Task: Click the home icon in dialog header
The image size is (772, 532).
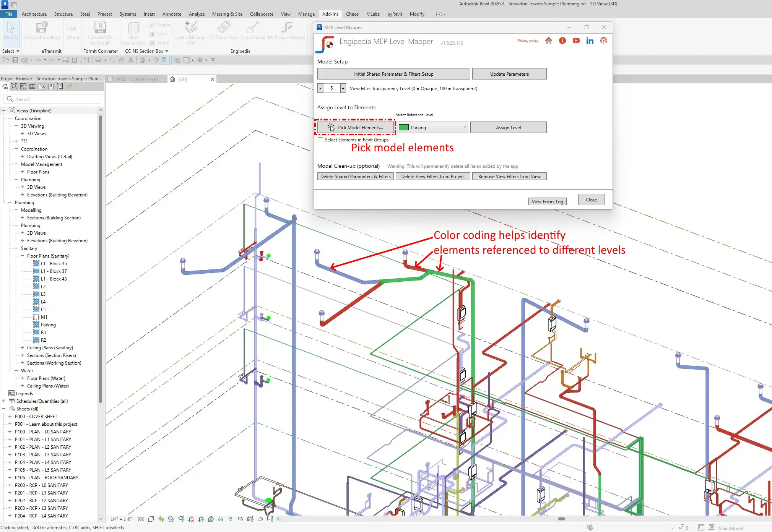Action: point(548,41)
